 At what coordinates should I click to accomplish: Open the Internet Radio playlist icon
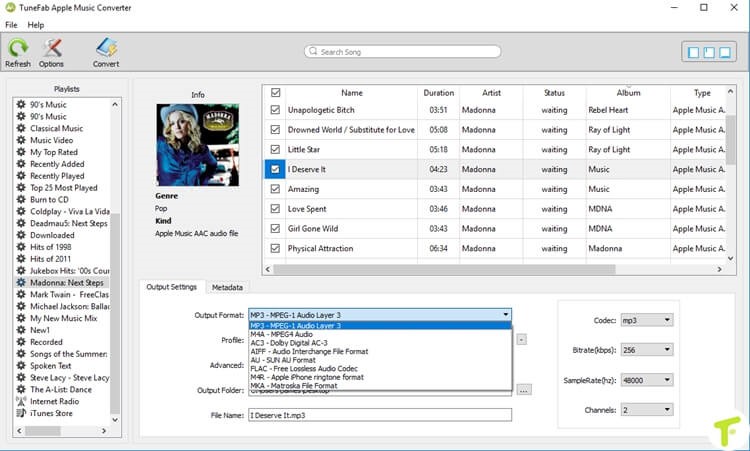(x=21, y=401)
